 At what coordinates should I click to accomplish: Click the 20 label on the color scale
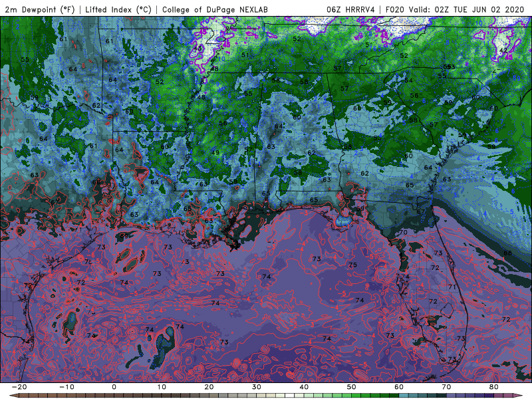click(x=209, y=387)
